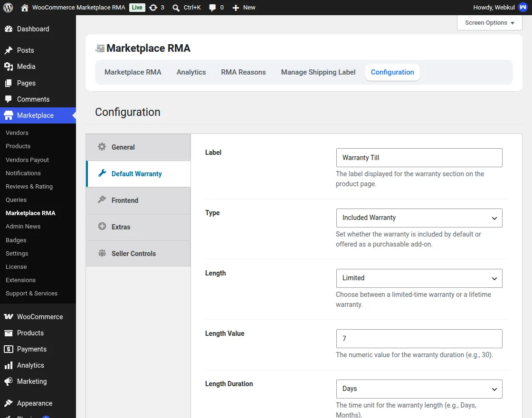Expand the Screen Options panel

click(489, 23)
